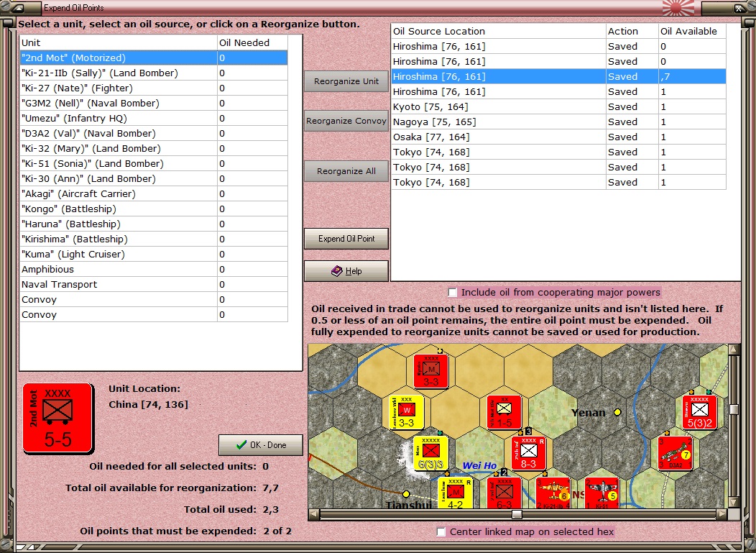Select the "Umezu" (Infantry HQ) row
The height and width of the screenshot is (553, 756).
[x=154, y=118]
